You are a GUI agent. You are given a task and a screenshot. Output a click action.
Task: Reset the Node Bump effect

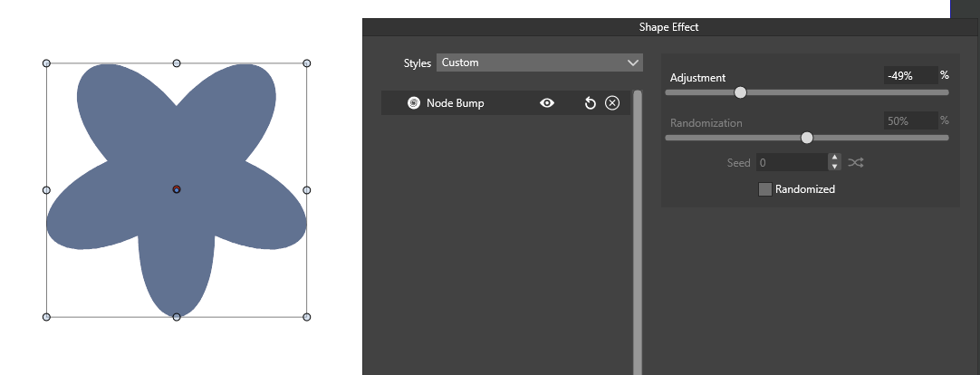coord(590,103)
